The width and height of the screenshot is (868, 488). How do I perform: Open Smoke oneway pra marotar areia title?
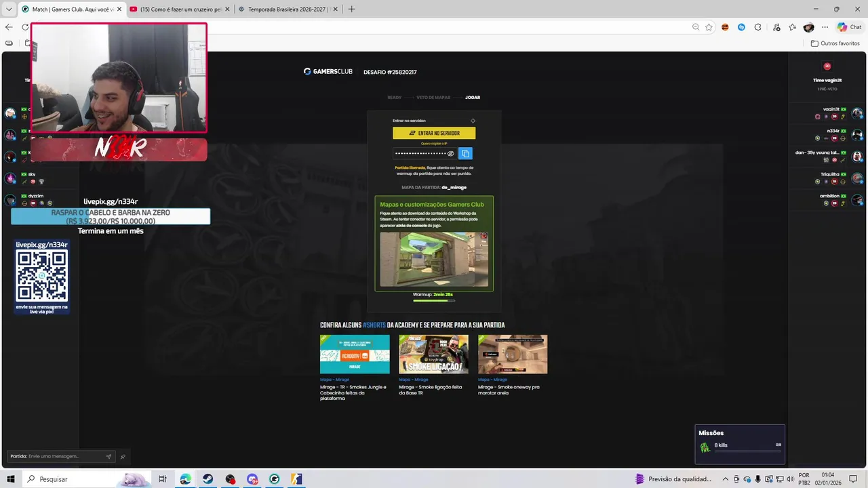click(509, 390)
